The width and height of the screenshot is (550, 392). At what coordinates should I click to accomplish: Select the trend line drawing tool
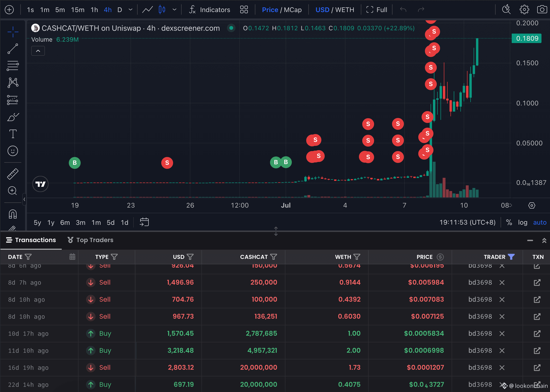coord(13,48)
